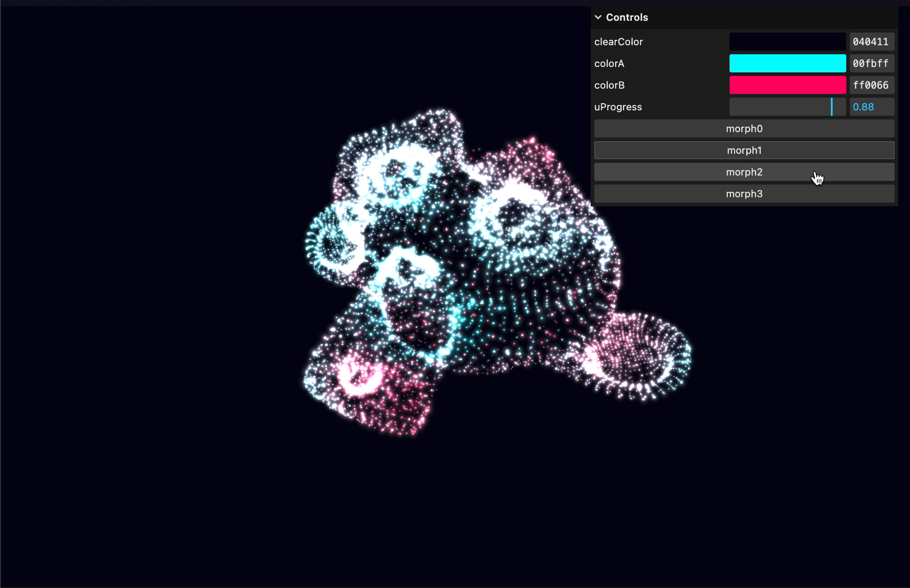Open the colorA cyan swatch

pyautogui.click(x=787, y=63)
